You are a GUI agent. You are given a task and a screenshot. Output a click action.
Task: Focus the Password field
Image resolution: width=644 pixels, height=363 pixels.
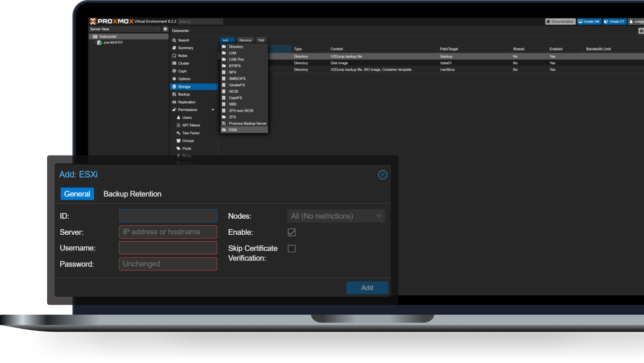[x=168, y=264]
